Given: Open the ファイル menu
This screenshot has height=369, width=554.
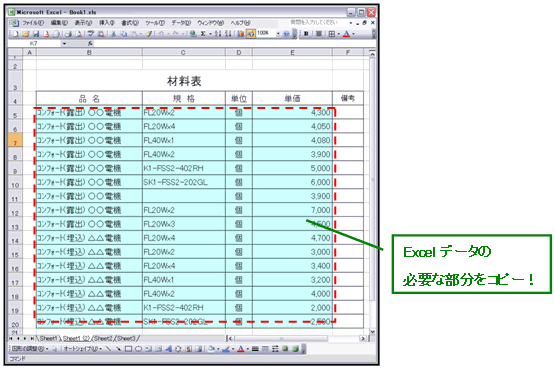Looking at the screenshot, I should 33,23.
